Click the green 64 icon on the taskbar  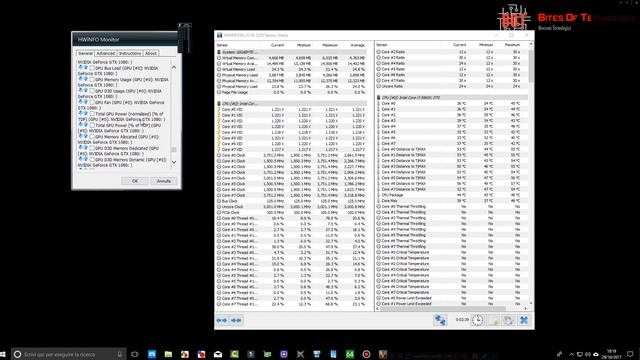click(350, 354)
